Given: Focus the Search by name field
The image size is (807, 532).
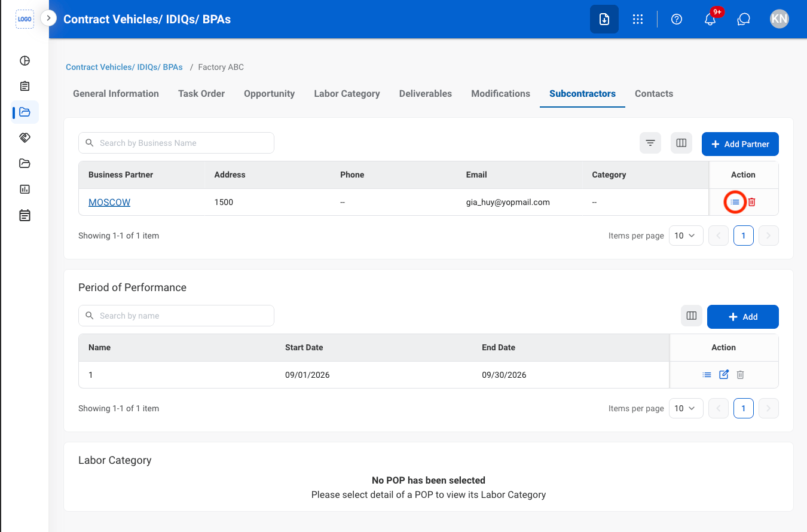Looking at the screenshot, I should tap(176, 316).
